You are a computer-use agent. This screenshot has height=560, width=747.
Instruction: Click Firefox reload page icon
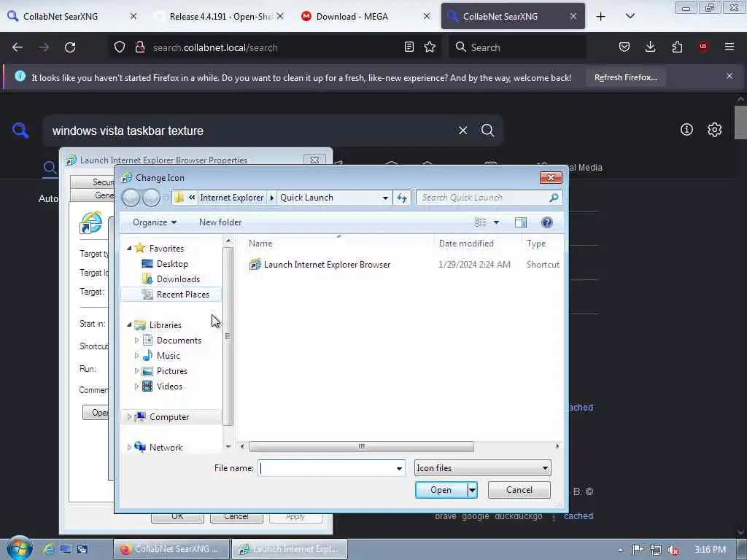[70, 47]
